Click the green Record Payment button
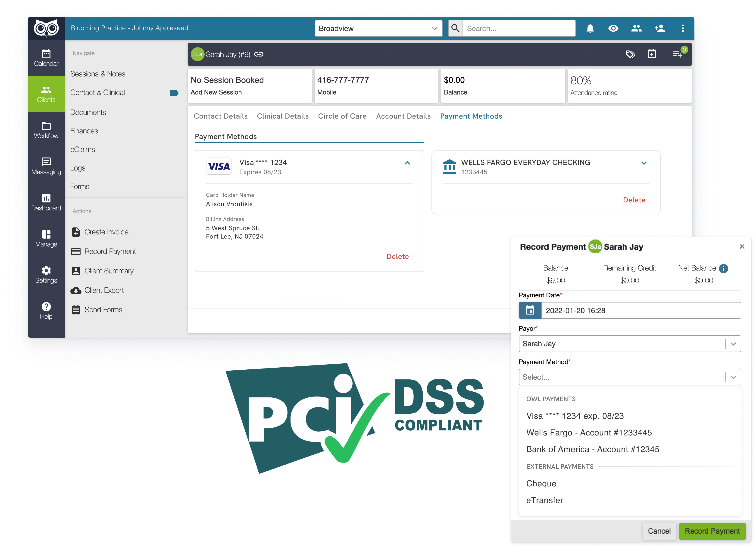This screenshot has width=756, height=548. (712, 531)
